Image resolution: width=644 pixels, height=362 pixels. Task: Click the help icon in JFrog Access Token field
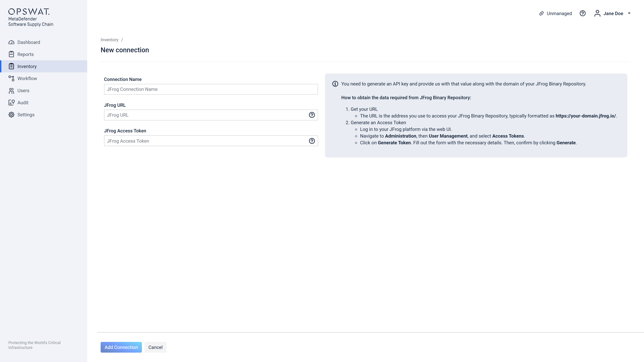click(312, 141)
